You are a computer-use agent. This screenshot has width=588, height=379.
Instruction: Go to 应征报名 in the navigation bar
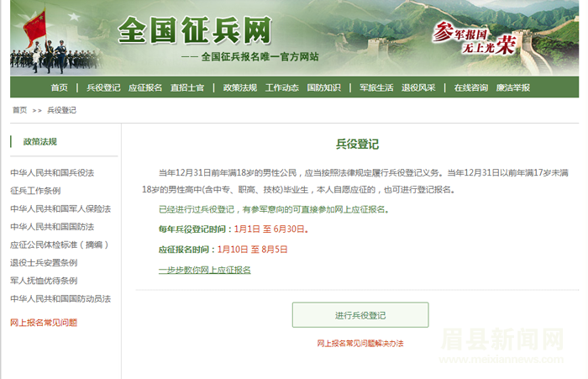click(145, 87)
